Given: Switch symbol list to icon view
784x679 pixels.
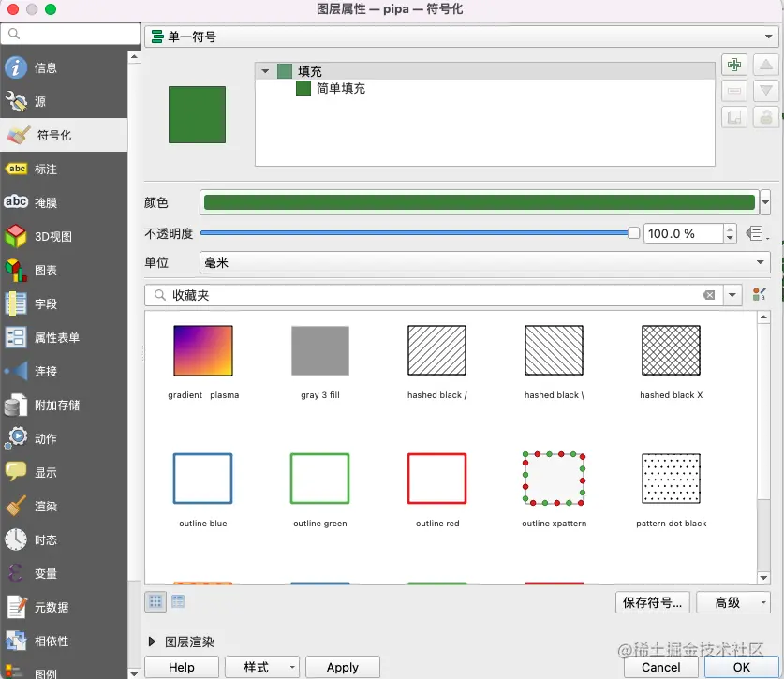Looking at the screenshot, I should click(155, 601).
